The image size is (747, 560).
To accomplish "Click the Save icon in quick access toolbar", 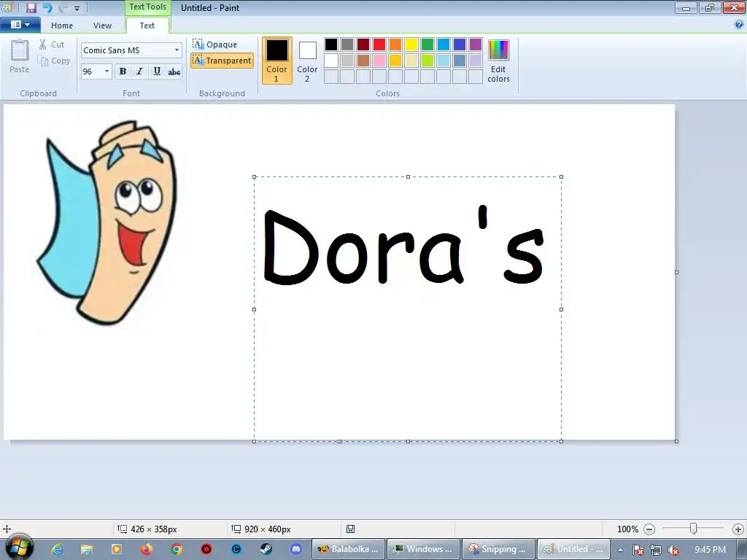I will (31, 7).
